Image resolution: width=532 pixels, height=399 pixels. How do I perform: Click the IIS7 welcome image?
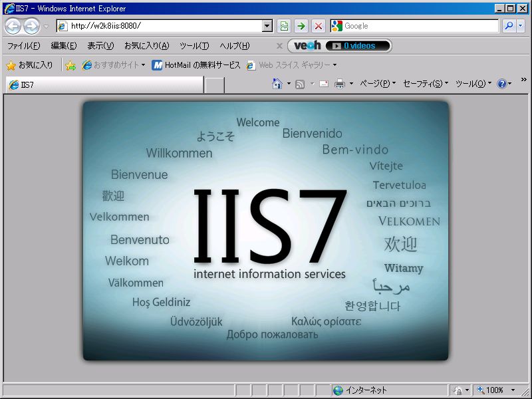tap(266, 231)
